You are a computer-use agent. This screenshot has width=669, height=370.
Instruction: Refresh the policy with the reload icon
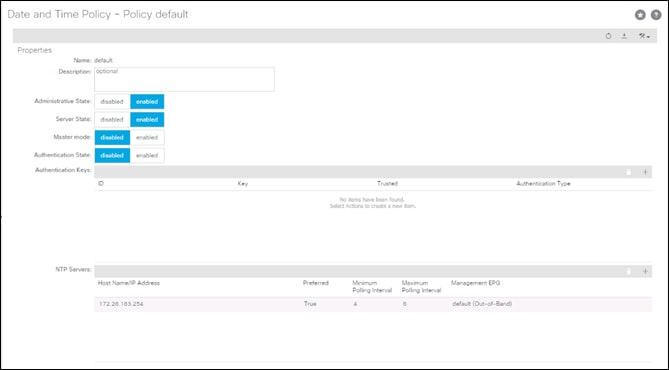coord(608,36)
